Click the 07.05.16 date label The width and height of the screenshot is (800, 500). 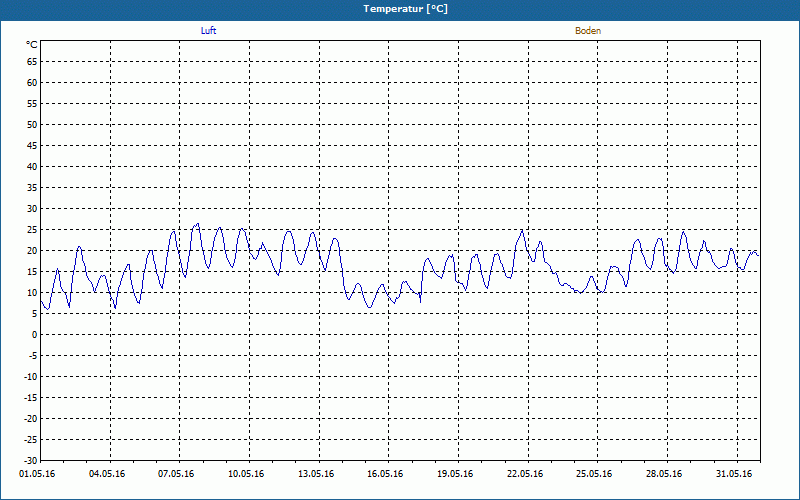click(176, 474)
